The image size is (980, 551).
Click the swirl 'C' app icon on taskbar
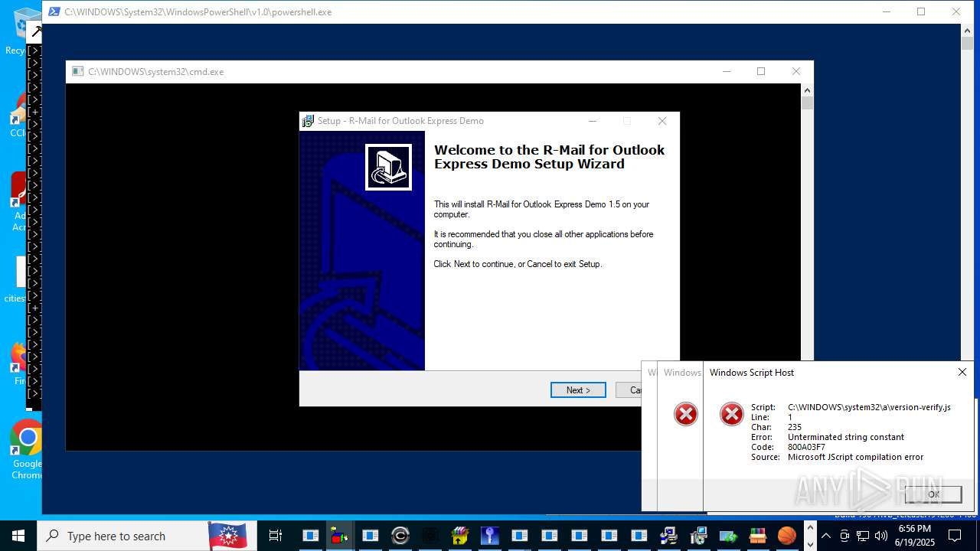tap(400, 536)
